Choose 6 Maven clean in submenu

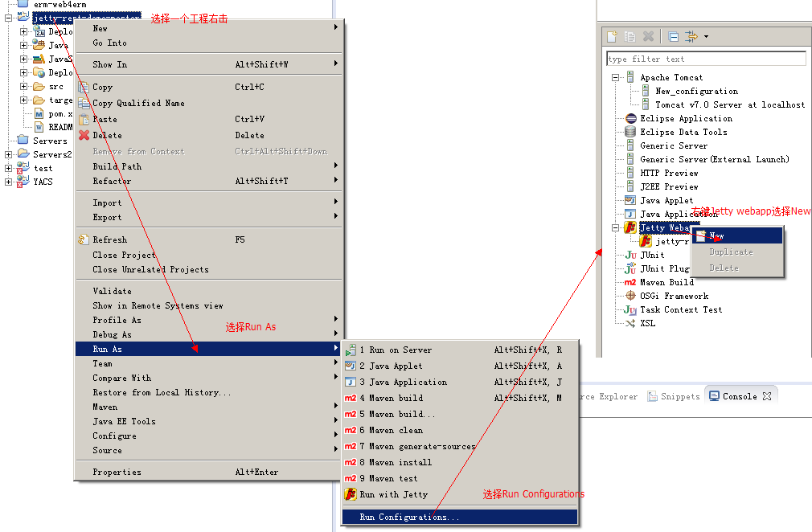(x=460, y=430)
